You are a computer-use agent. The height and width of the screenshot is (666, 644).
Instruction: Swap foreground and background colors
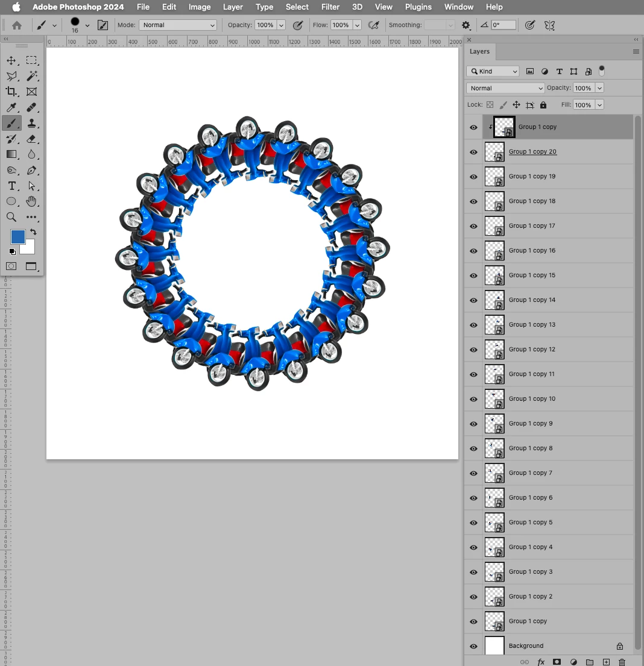[33, 232]
